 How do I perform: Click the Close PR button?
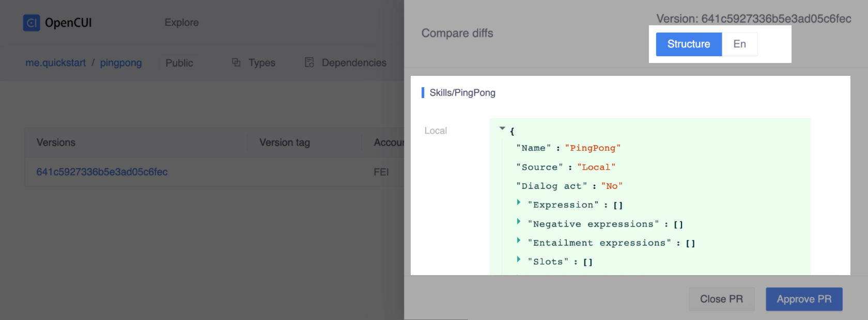point(721,299)
